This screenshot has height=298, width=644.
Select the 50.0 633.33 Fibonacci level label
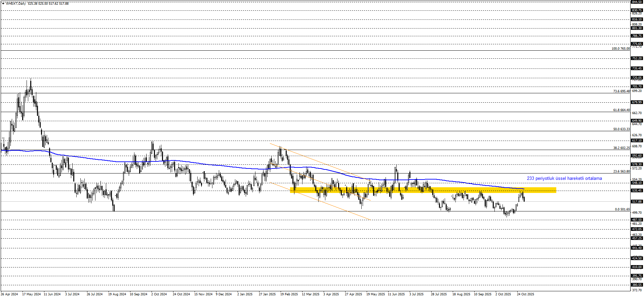621,129
